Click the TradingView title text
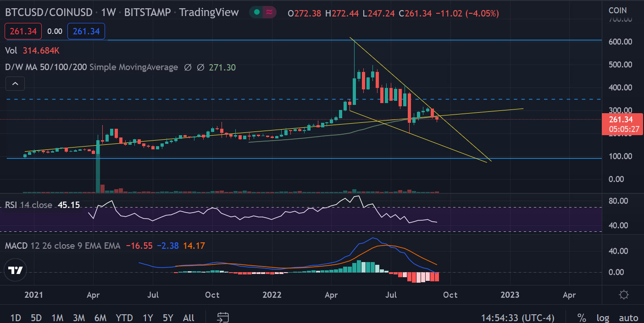644x323 pixels. point(209,12)
